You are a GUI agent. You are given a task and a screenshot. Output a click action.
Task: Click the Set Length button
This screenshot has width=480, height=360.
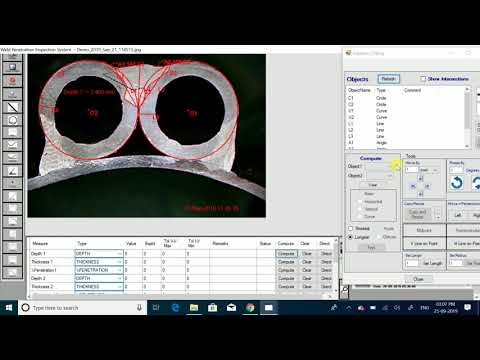tap(432, 263)
